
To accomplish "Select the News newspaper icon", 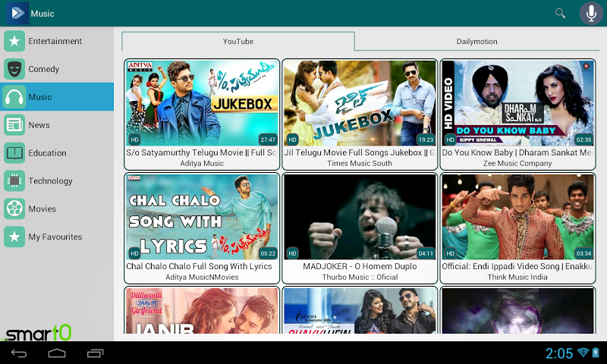I will click(14, 124).
